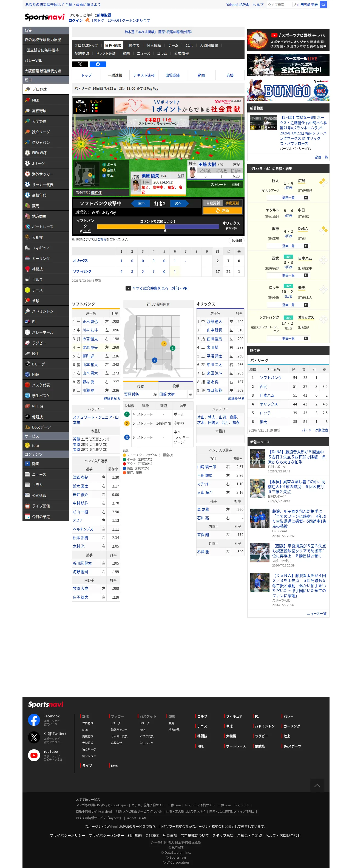This screenshot has width=352, height=868.
Task: Enable 自動更新 auto refresh mode
Action: (213, 203)
